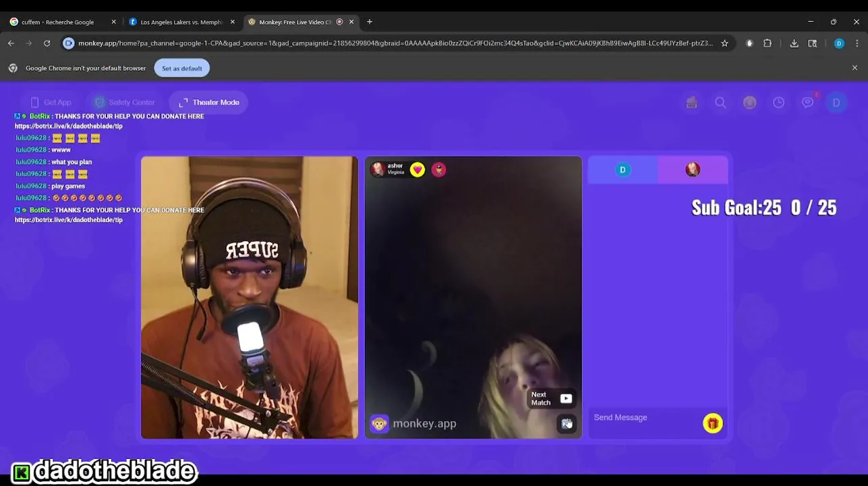868x486 pixels.
Task: Click the 'wwww' chat message
Action: [x=61, y=150]
